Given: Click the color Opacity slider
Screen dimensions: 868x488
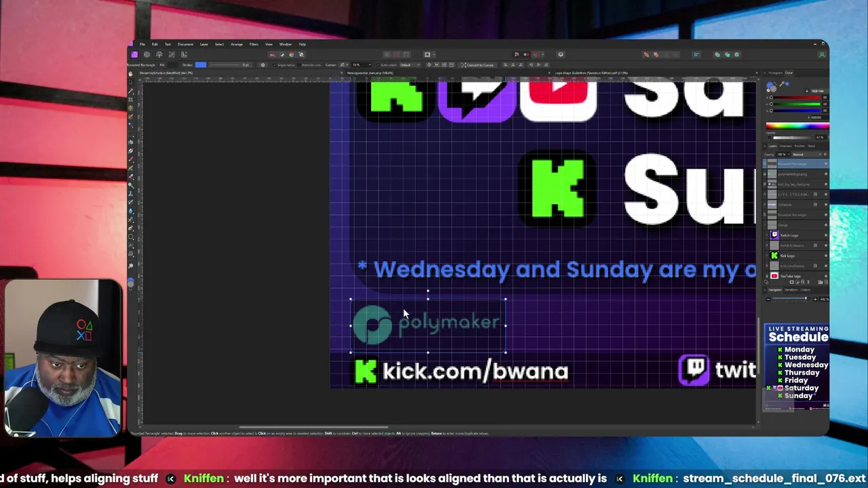Looking at the screenshot, I should tap(793, 138).
